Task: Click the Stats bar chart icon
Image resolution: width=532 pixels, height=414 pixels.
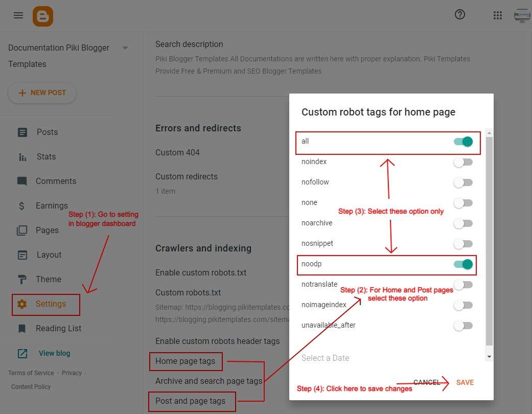Action: [22, 157]
